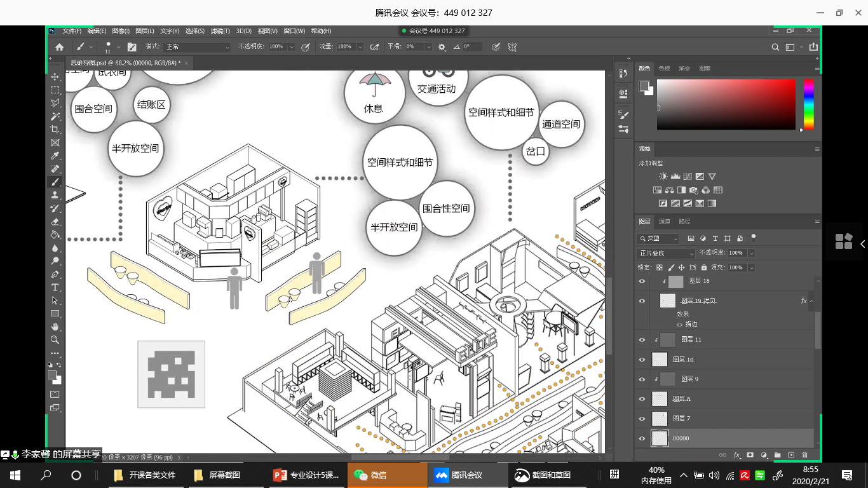The width and height of the screenshot is (868, 488).
Task: Open the brush mode 正常 dropdown
Action: [197, 47]
